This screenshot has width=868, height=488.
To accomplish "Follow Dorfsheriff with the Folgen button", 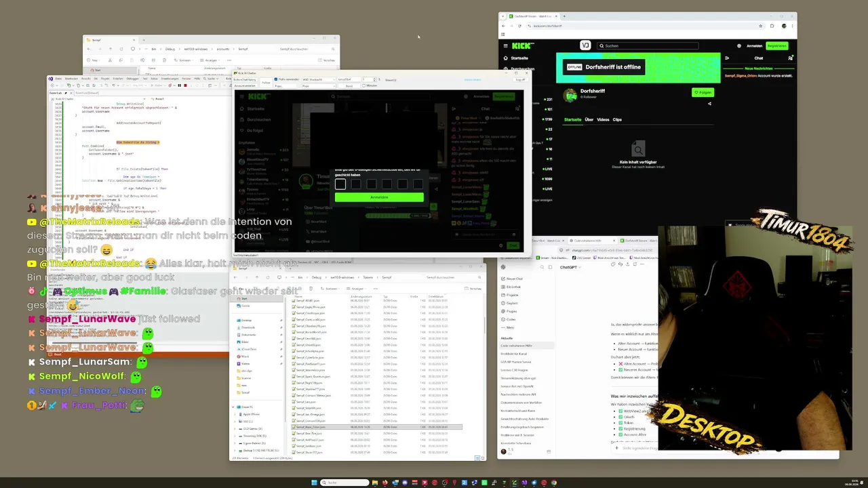I will coord(703,92).
